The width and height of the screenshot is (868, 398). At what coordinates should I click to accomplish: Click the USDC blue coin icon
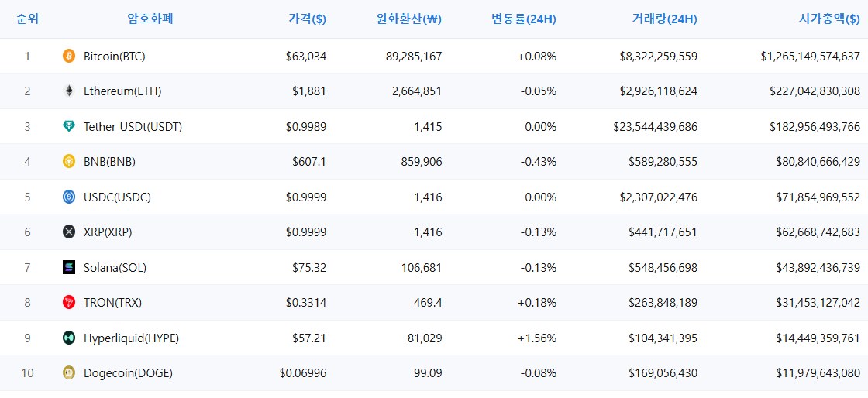coord(69,197)
